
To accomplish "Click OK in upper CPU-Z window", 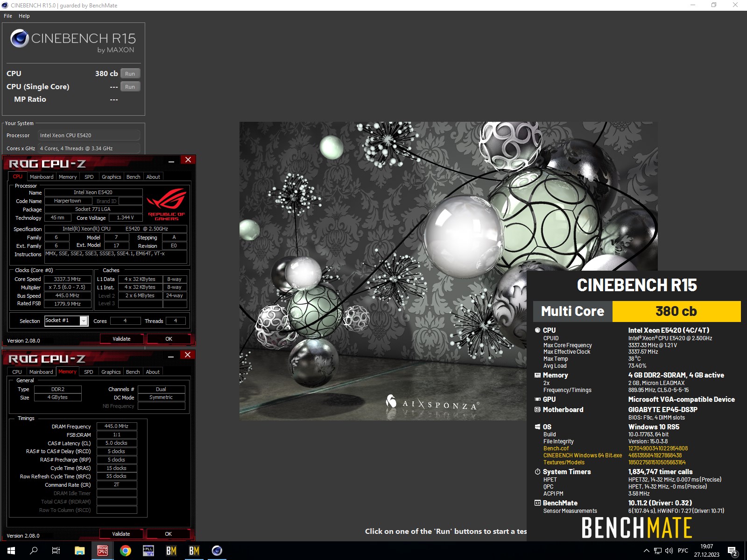I will [x=169, y=339].
